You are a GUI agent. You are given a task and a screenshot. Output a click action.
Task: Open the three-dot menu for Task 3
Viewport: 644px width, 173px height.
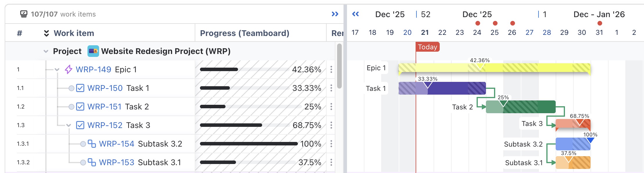[x=331, y=125]
